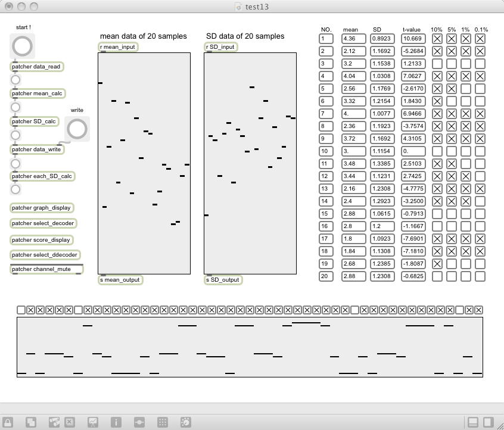
Task: Click inside the mean data multislider
Action: tap(144, 163)
